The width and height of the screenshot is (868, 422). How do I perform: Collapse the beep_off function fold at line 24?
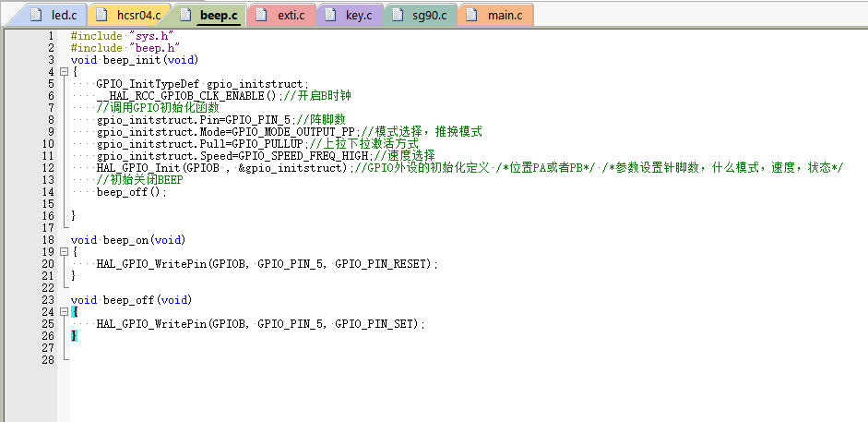click(64, 312)
